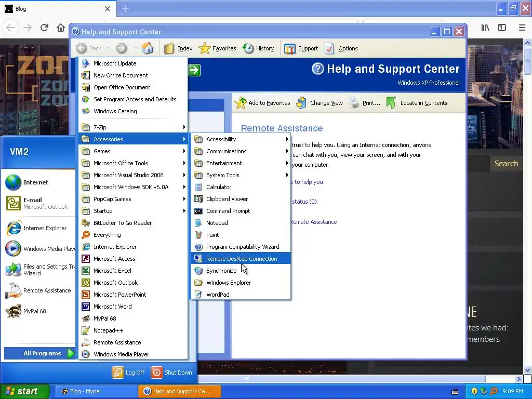Image resolution: width=532 pixels, height=399 pixels.
Task: Click the Start button on taskbar
Action: click(25, 391)
